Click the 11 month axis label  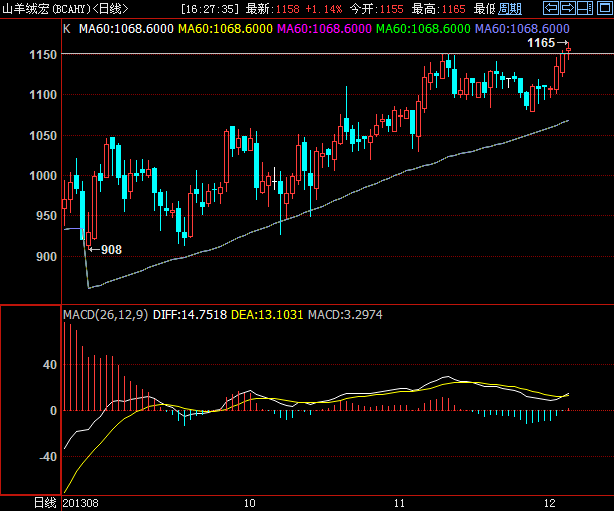(399, 503)
